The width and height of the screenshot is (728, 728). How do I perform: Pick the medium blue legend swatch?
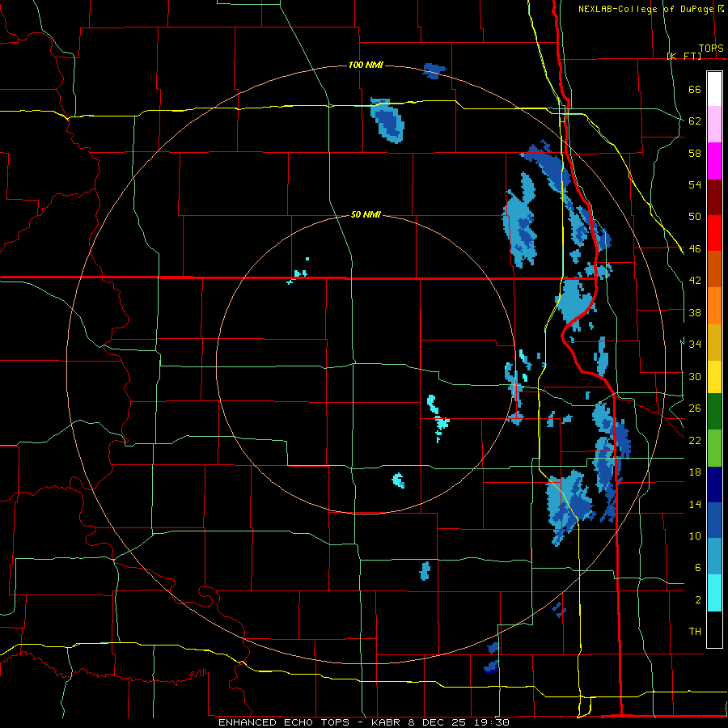pyautogui.click(x=714, y=520)
